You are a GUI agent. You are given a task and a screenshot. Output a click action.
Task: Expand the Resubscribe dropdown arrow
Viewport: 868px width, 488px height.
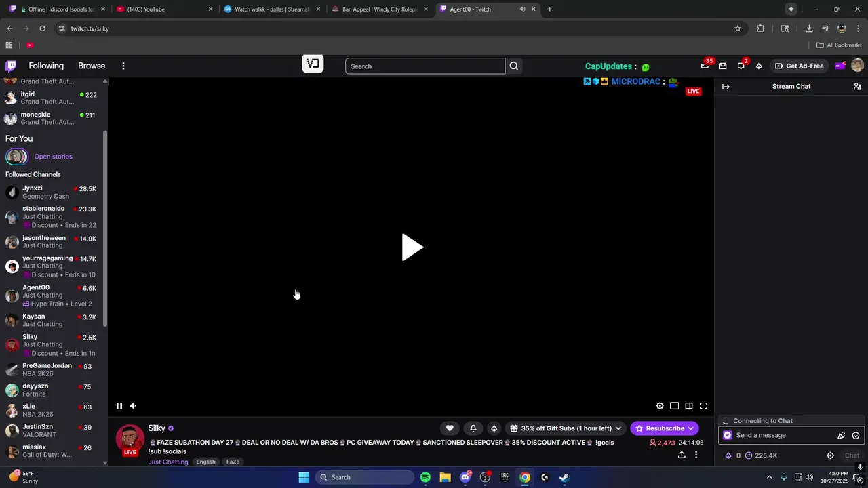click(691, 428)
